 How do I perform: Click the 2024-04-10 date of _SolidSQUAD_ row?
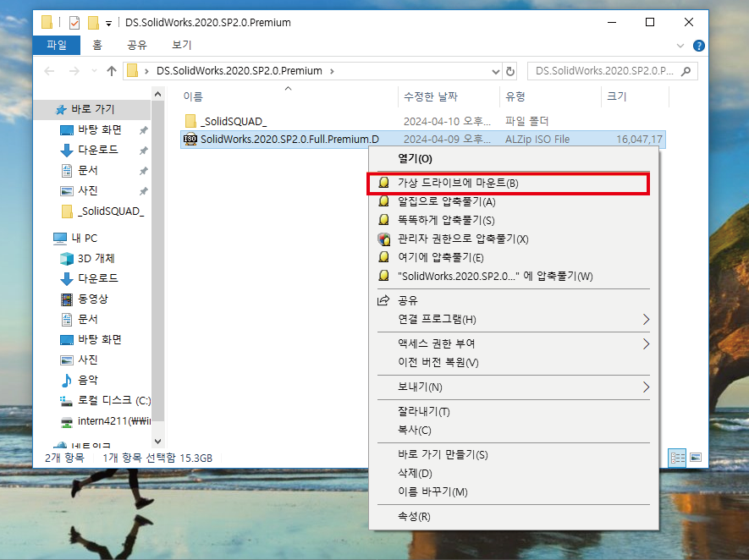447,121
